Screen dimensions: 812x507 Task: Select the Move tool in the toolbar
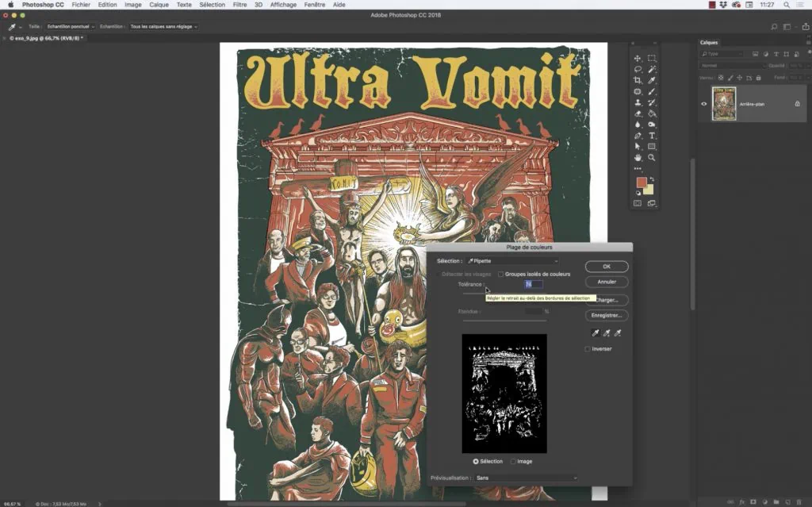coord(638,59)
